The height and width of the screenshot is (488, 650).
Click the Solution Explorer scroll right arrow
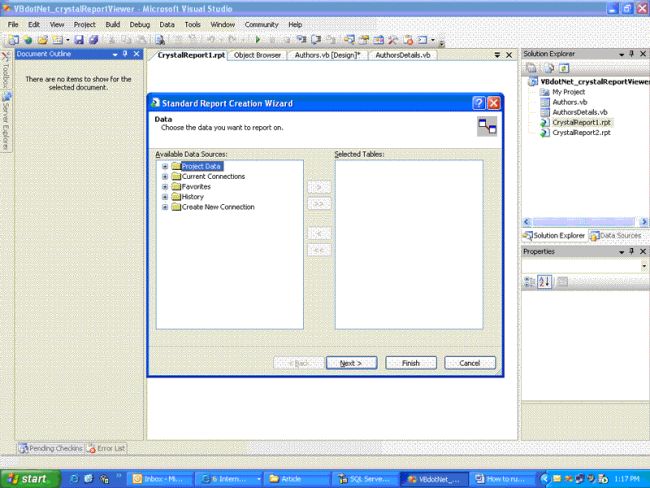click(644, 222)
